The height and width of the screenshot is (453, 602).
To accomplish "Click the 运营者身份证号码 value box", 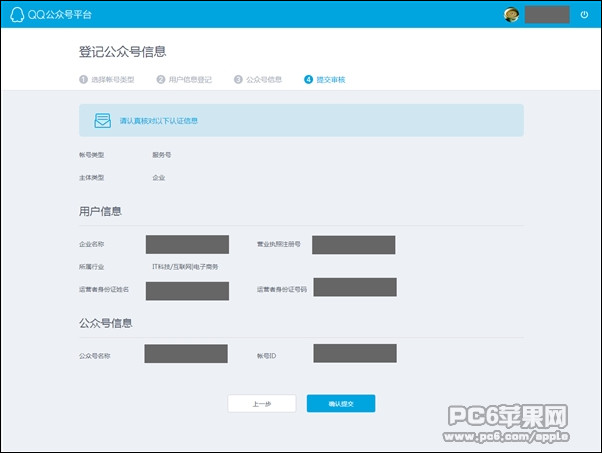I will coord(354,287).
